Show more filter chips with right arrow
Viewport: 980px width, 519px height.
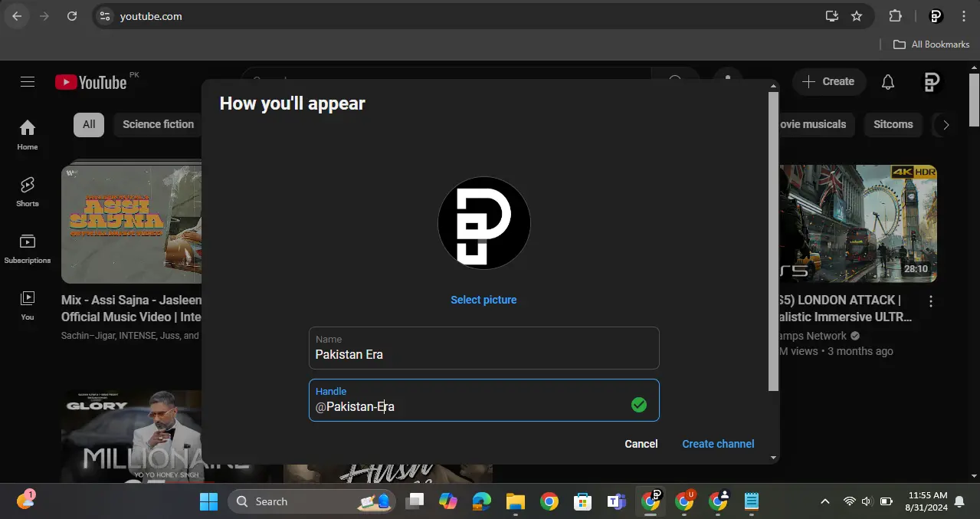(946, 125)
